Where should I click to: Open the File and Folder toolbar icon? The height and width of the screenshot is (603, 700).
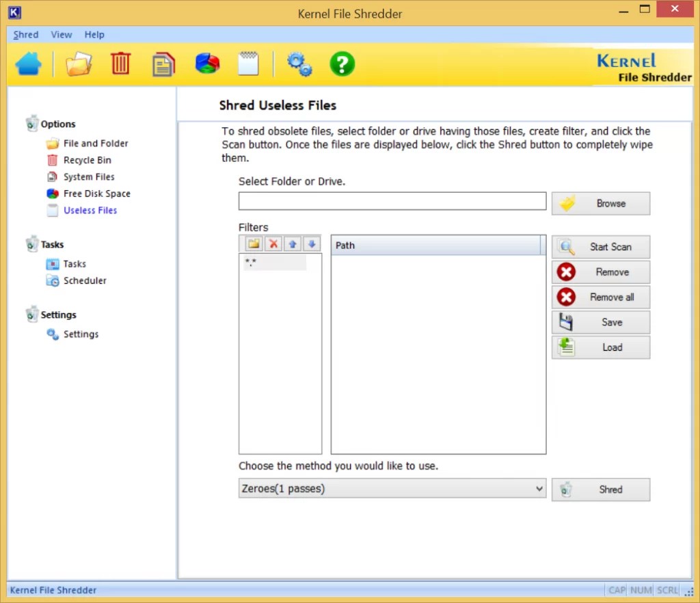point(79,64)
